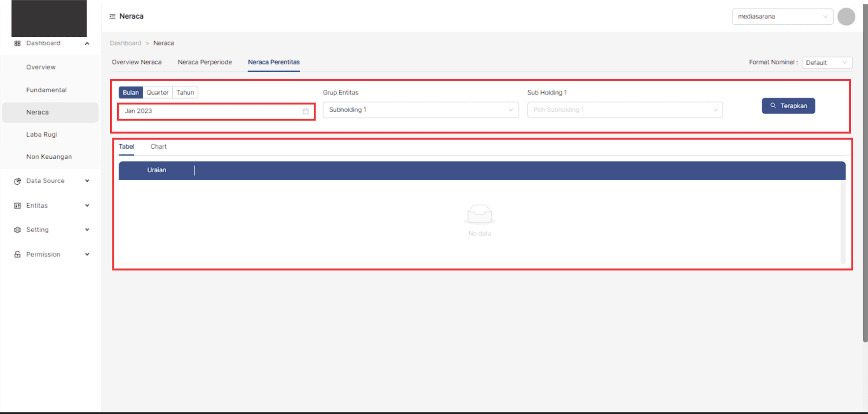Open the Sub Holding 1 dropdown

point(625,110)
